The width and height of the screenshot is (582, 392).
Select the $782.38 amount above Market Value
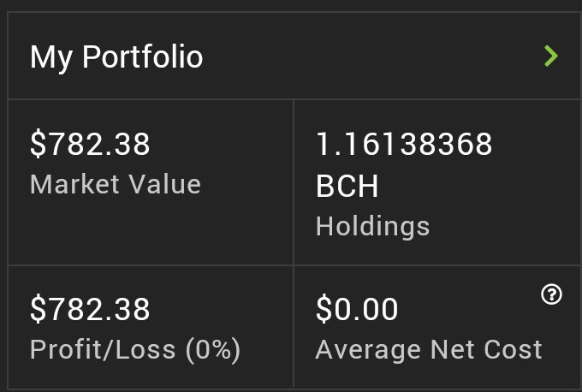click(90, 144)
